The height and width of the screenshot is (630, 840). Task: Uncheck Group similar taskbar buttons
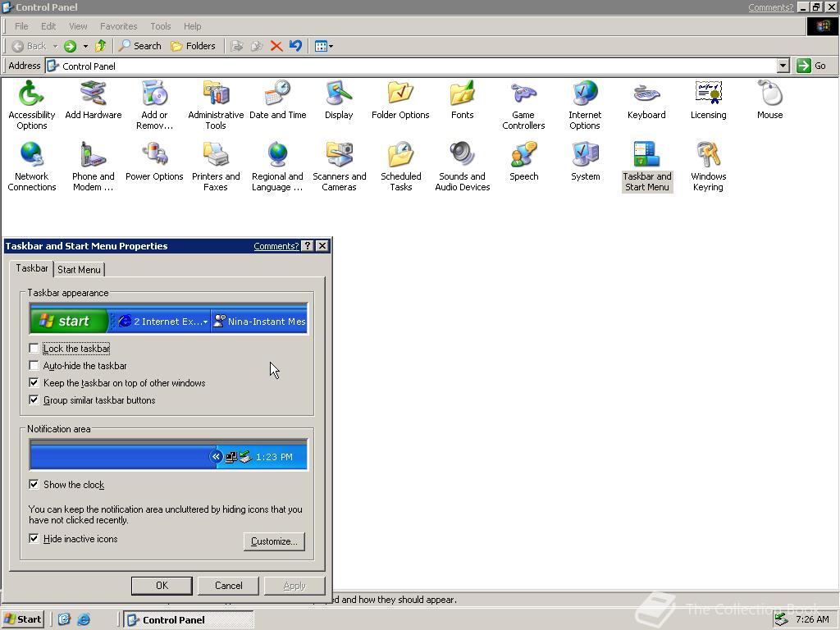coord(34,399)
